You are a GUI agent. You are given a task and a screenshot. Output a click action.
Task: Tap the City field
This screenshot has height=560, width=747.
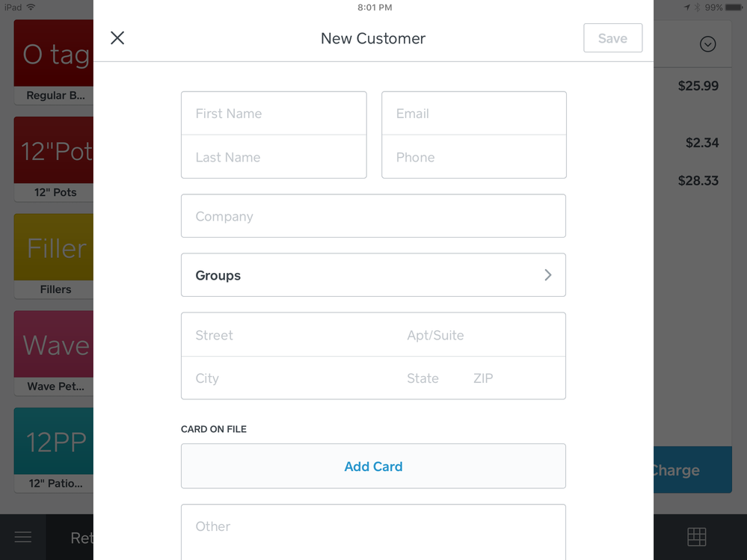tap(292, 378)
